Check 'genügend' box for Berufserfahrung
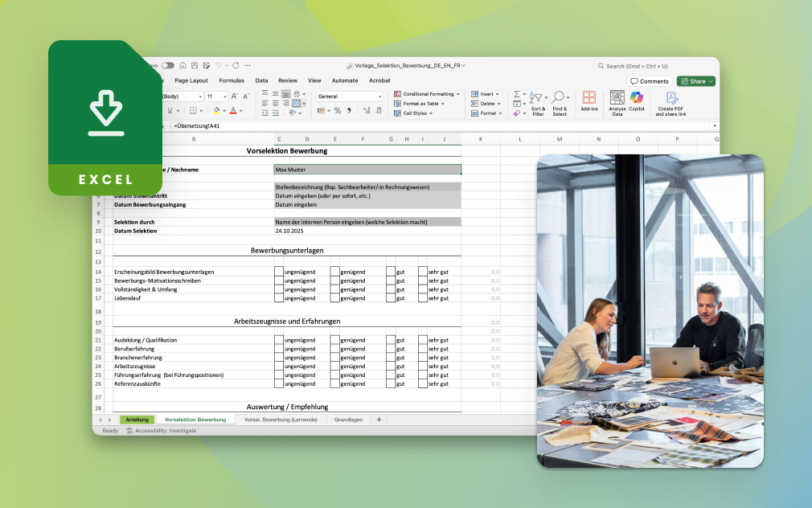The image size is (812, 508). click(x=334, y=349)
